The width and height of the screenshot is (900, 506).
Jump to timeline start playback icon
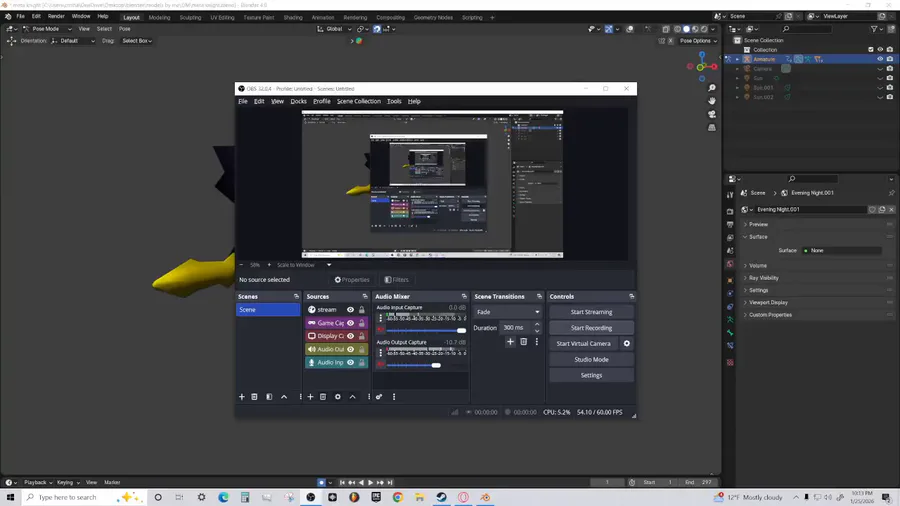[x=342, y=482]
